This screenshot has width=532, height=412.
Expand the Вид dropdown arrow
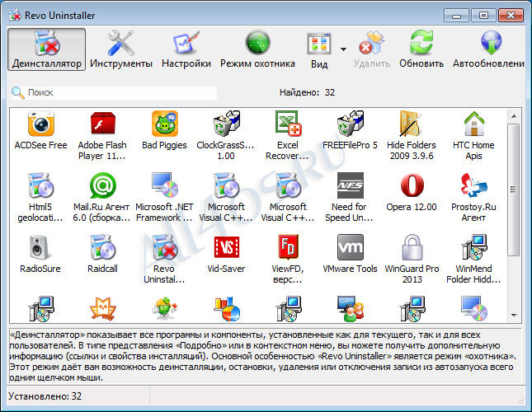(x=343, y=49)
